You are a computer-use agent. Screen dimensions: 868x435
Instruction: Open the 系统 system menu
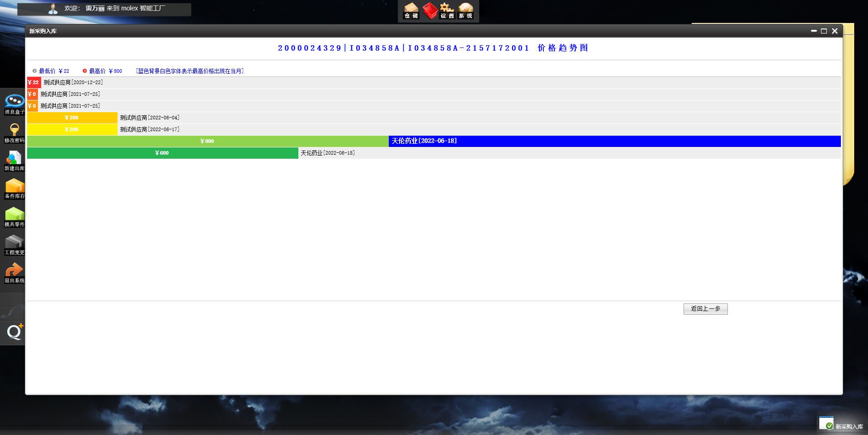(x=465, y=10)
